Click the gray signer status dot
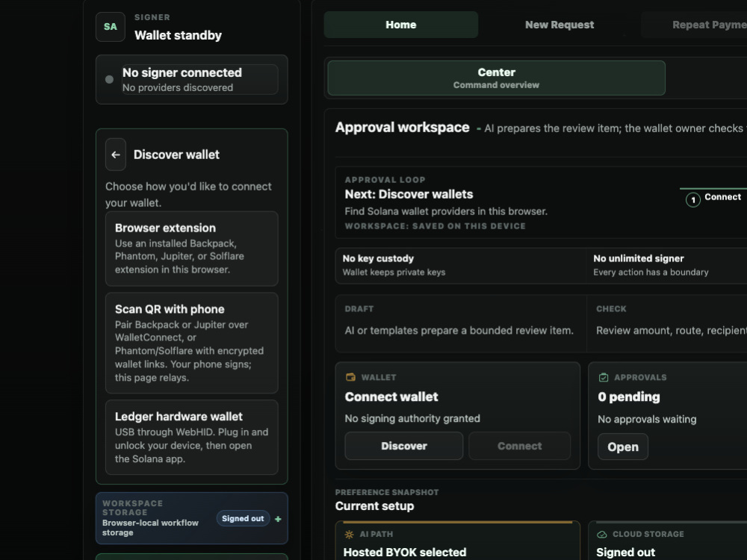Viewport: 747px width, 560px height. [109, 80]
